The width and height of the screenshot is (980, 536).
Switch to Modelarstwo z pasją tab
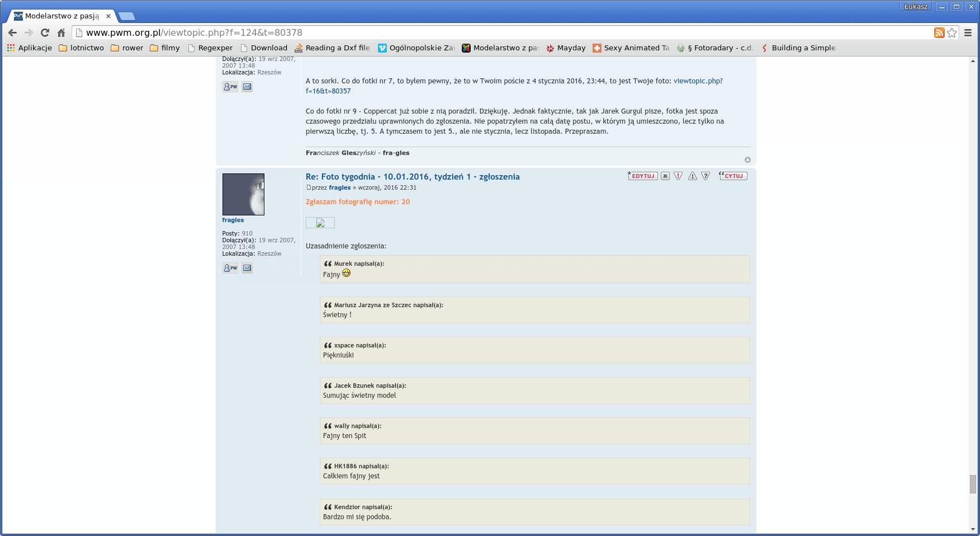coord(61,16)
